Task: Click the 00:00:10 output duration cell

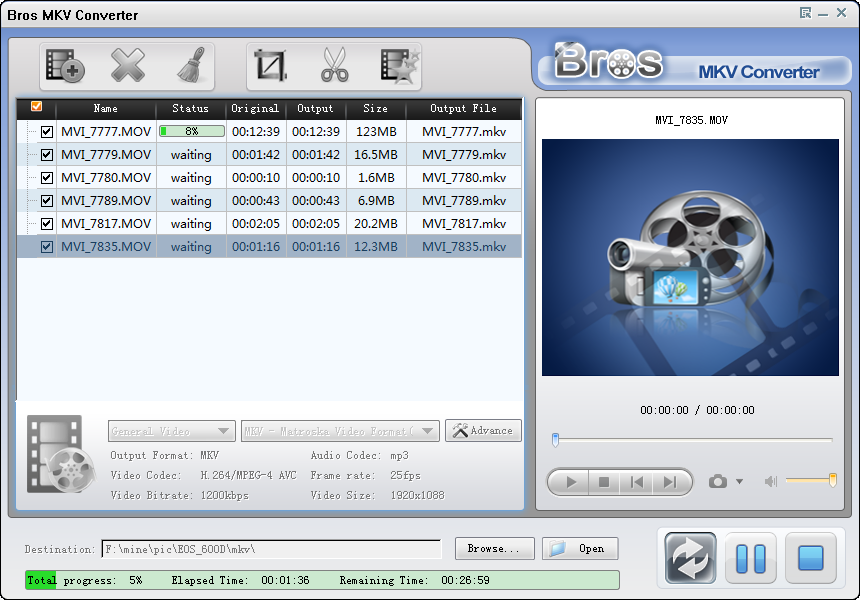Action: pyautogui.click(x=316, y=178)
